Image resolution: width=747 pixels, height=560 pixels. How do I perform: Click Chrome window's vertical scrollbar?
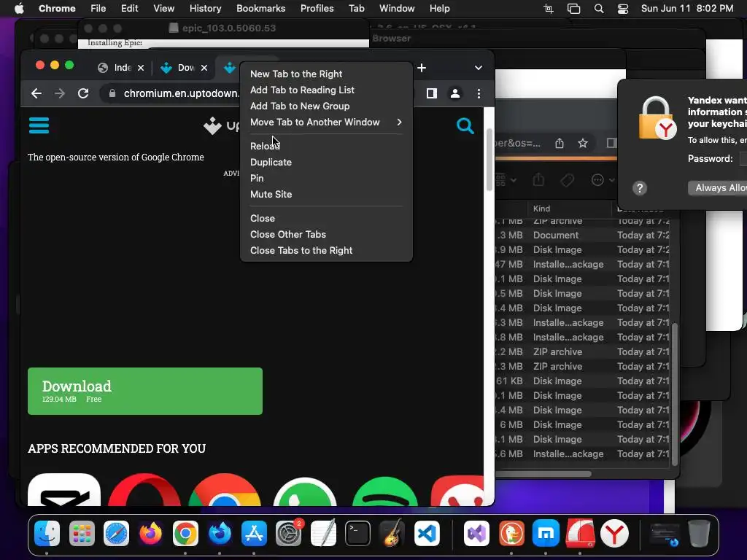click(x=489, y=160)
